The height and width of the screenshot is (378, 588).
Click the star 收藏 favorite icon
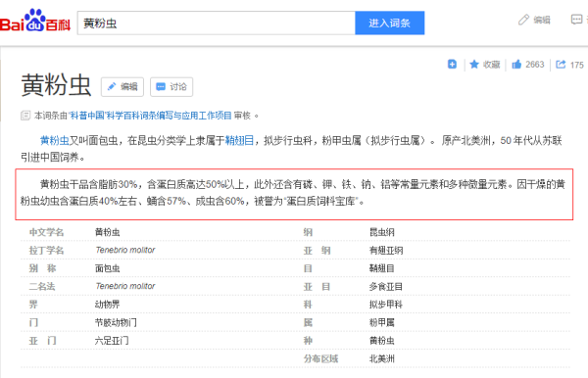click(x=474, y=65)
